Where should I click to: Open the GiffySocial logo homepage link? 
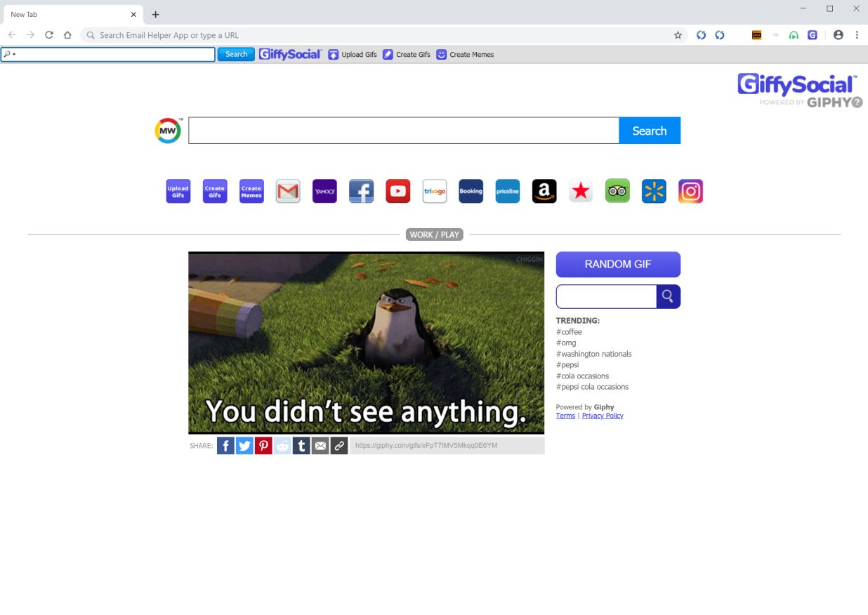tap(290, 54)
